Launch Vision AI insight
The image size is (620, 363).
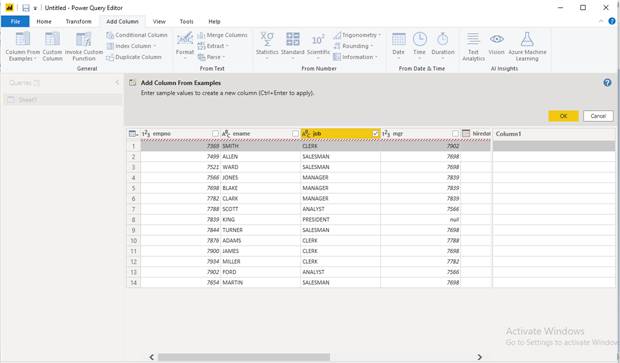pos(496,44)
